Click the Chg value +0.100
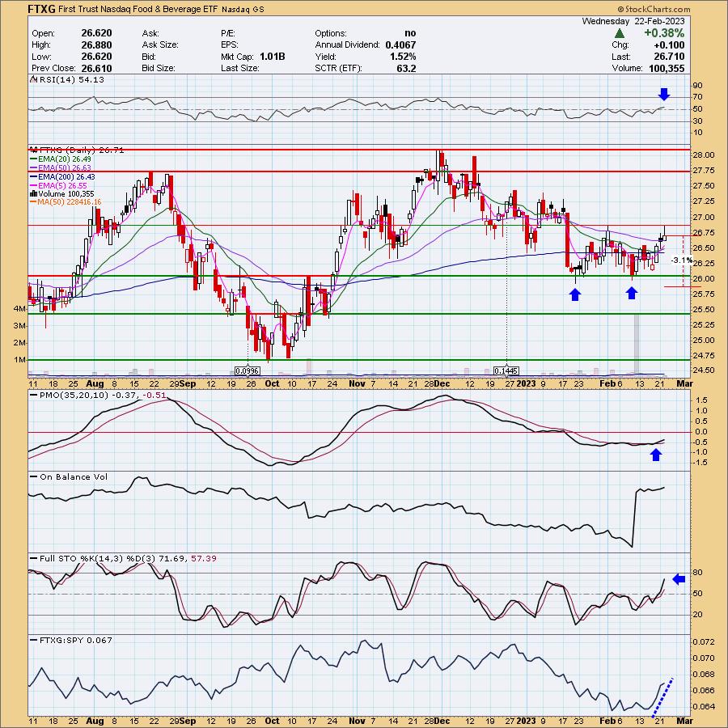 pos(669,45)
